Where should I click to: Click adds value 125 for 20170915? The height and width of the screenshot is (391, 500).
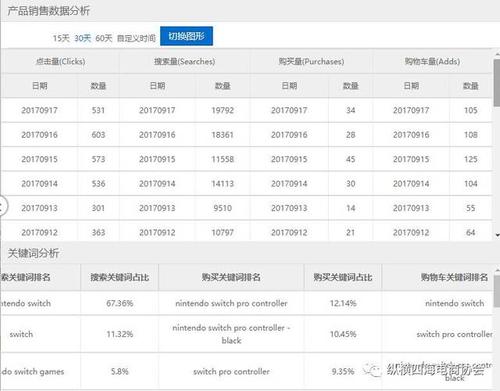471,159
